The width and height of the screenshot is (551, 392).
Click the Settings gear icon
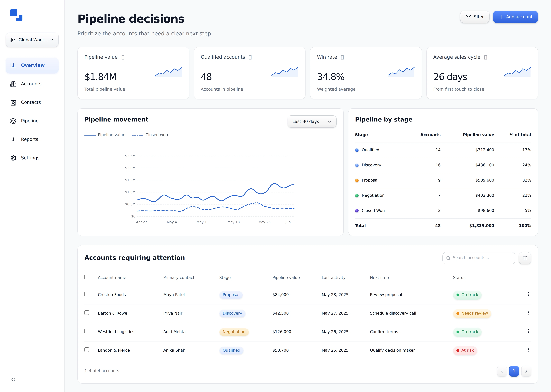[x=13, y=158]
